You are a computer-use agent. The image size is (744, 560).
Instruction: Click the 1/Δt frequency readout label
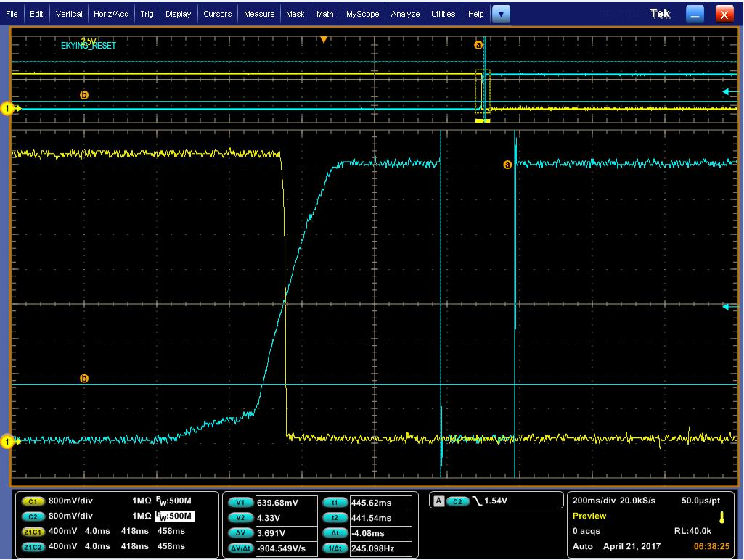[334, 548]
